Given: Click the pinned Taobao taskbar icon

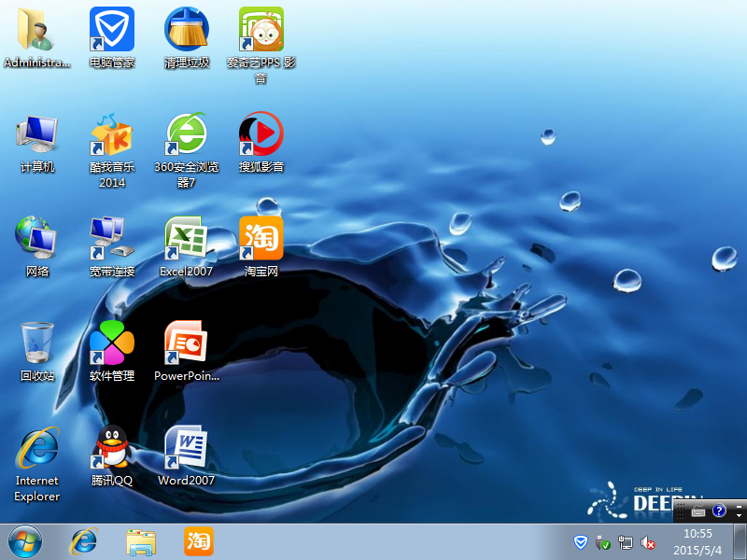Looking at the screenshot, I should 199,541.
